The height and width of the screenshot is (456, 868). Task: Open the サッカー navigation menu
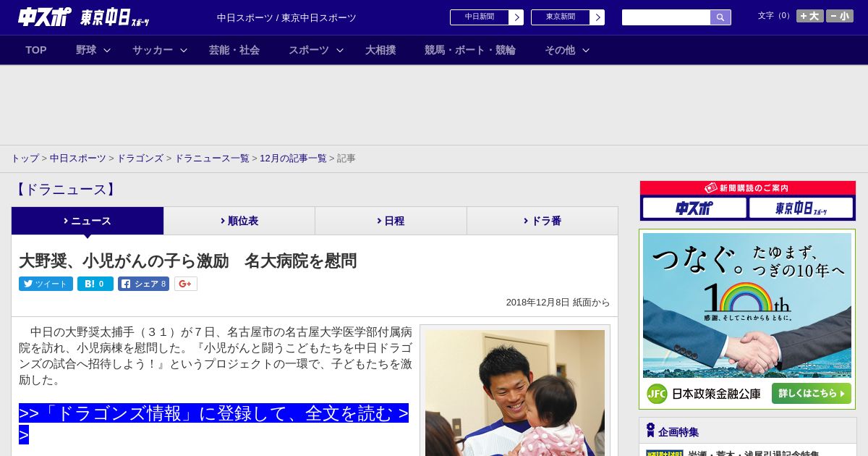click(x=153, y=50)
